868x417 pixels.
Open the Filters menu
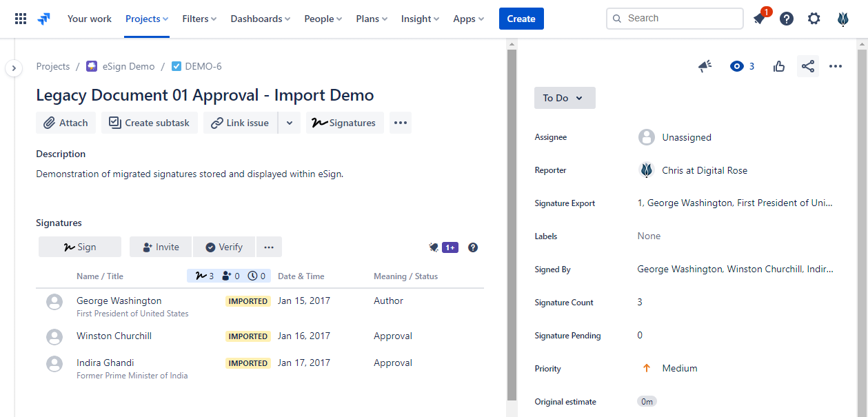[x=199, y=19]
